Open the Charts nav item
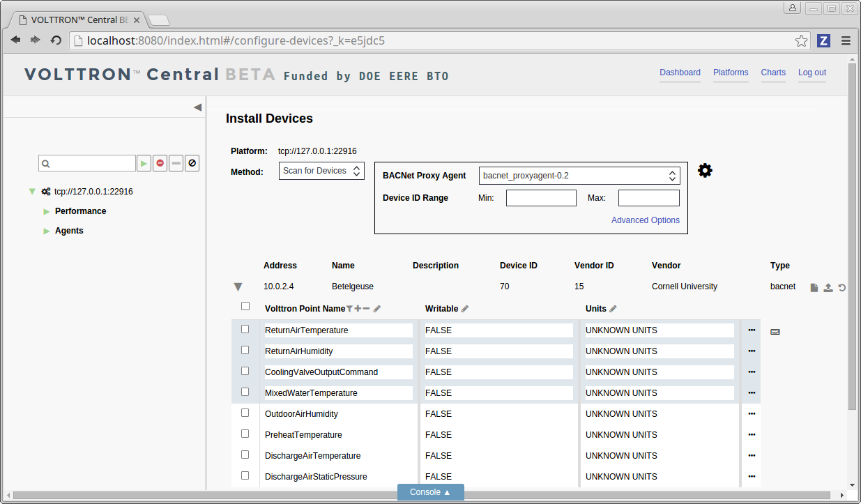 coord(773,72)
